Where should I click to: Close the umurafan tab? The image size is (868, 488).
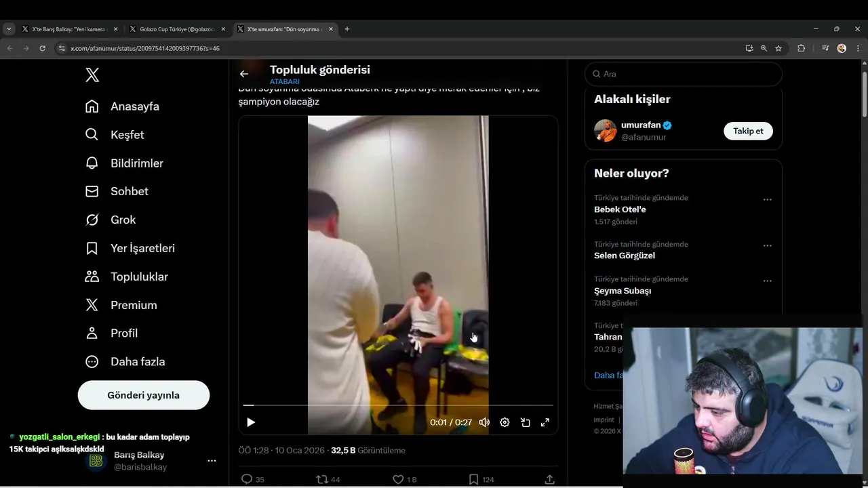[x=331, y=29]
